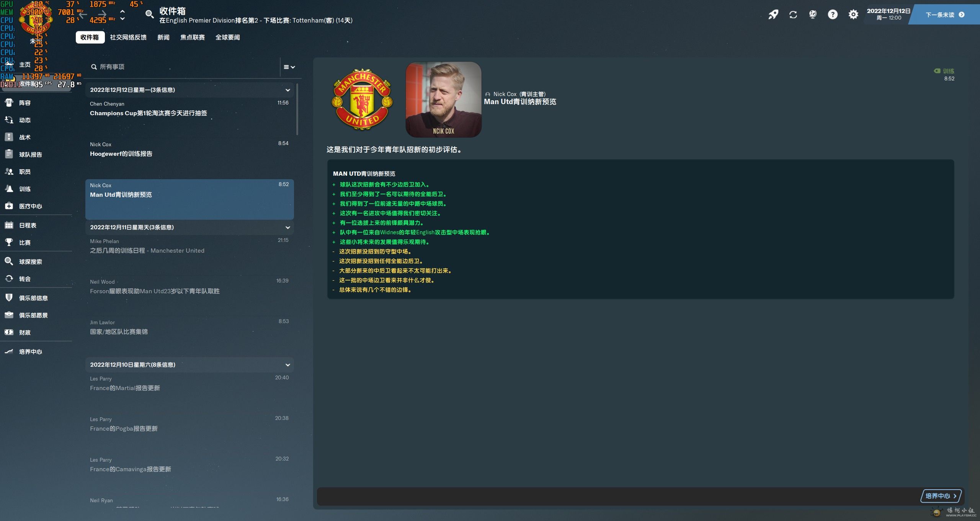Collapse the 2022年12月10日 message group
This screenshot has height=521, width=980.
pos(288,365)
